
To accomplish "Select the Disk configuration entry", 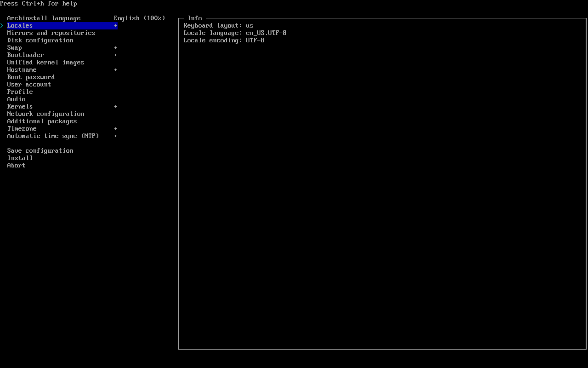I will (40, 40).
